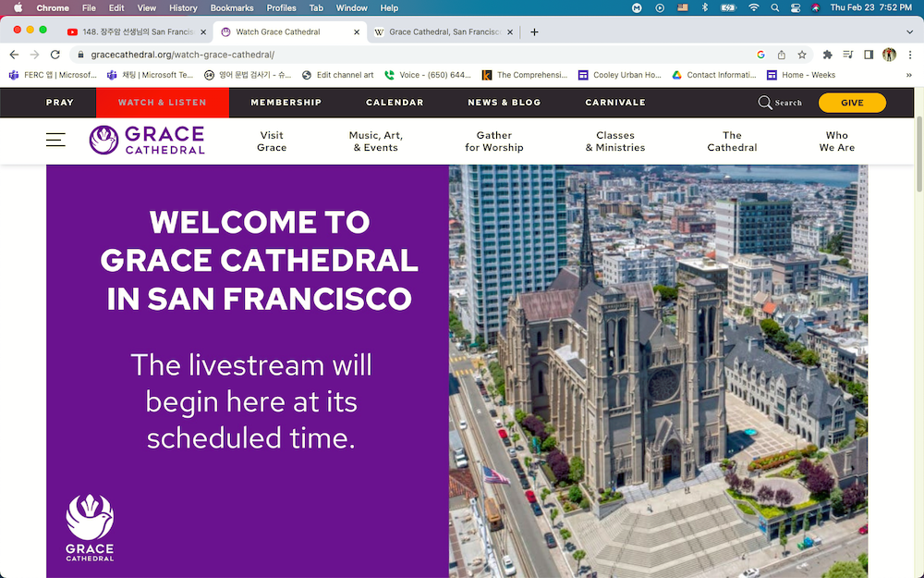Click the browser forward arrow

click(x=35, y=55)
